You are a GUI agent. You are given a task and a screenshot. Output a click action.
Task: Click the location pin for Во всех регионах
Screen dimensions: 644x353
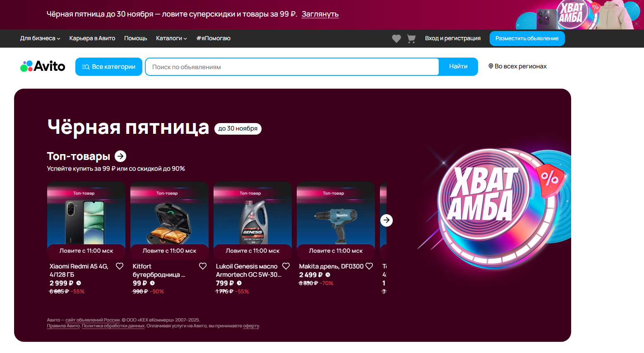(x=491, y=66)
